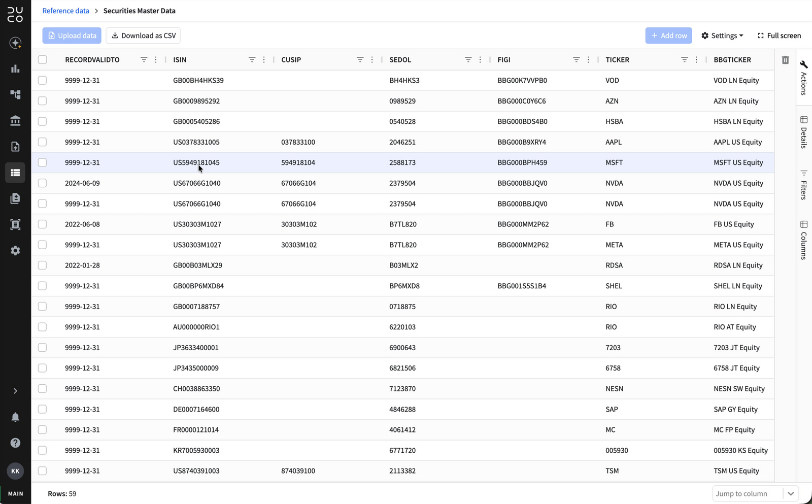The image size is (812, 504).
Task: Open the Details side panel tab
Action: click(804, 132)
